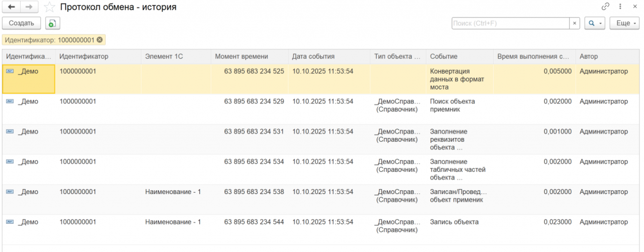Open the three-dot form menu
This screenshot has width=644, height=252.
click(621, 7)
